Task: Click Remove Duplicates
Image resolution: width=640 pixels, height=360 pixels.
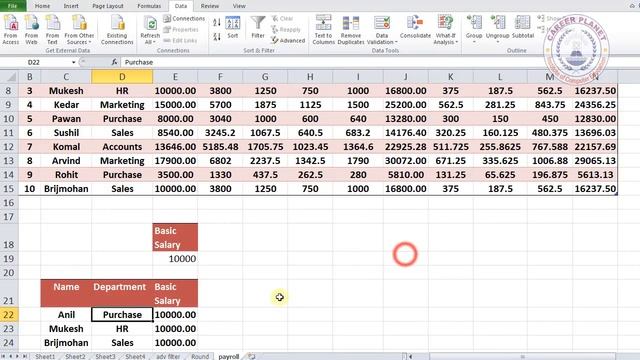Action: pos(351,29)
